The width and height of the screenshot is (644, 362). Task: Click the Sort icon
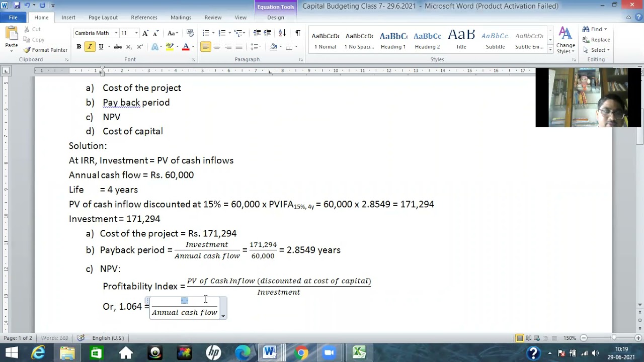(282, 33)
